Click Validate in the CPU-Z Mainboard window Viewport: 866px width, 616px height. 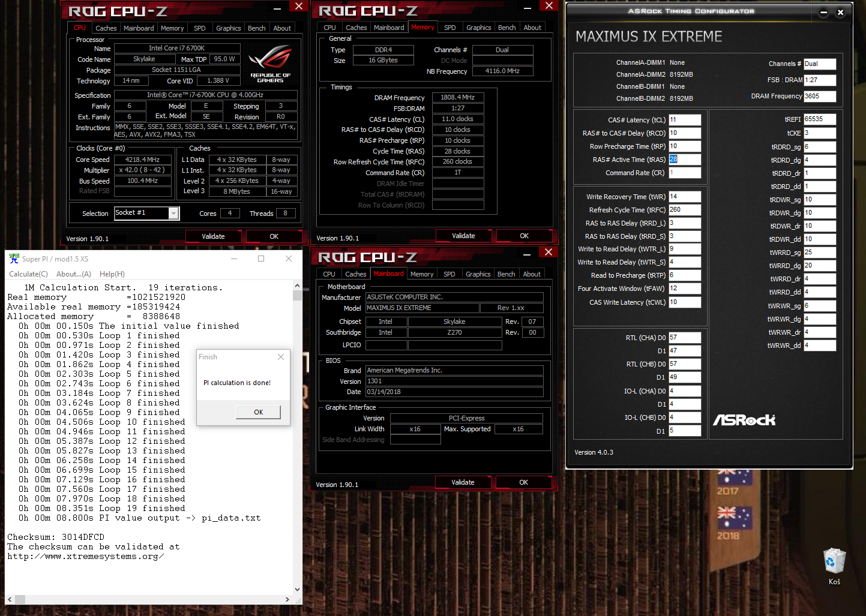pyautogui.click(x=463, y=482)
